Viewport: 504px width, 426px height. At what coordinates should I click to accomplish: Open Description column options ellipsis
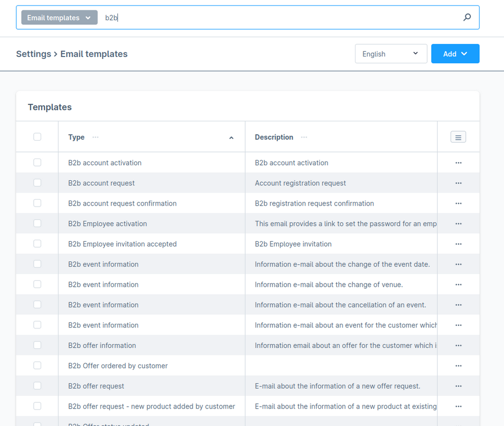pos(304,137)
